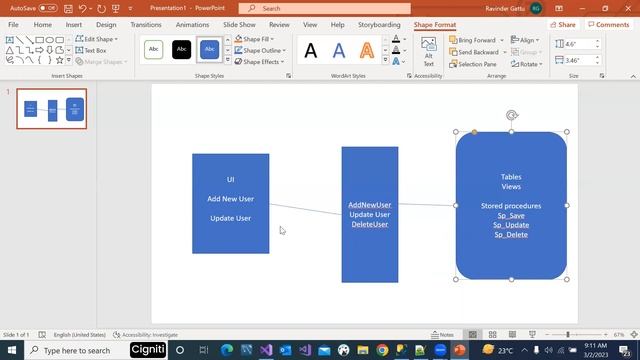
Task: Apply the black filled Abc shape style
Action: [x=181, y=49]
